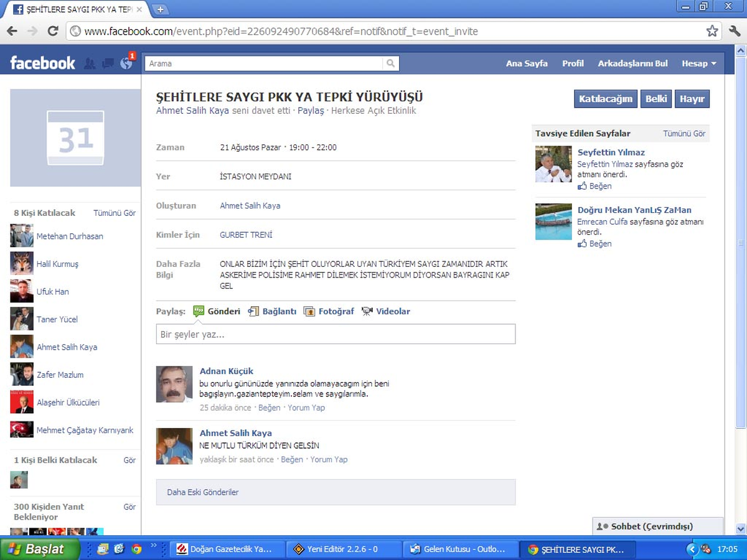
Task: Expand hidden system tray icons arrow
Action: tap(692, 549)
